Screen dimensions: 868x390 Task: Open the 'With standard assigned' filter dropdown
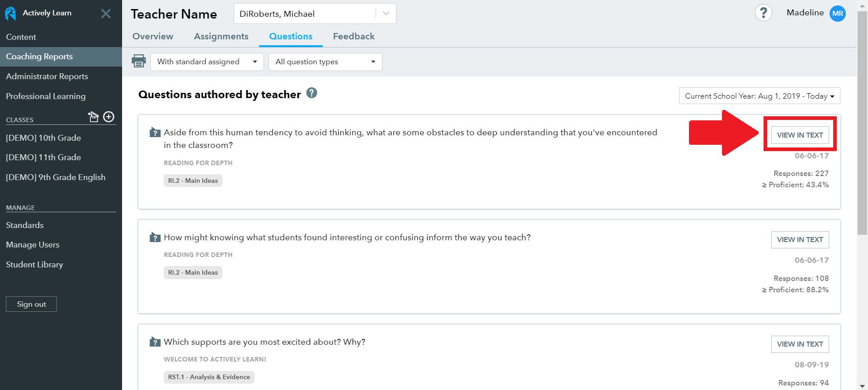(x=207, y=62)
